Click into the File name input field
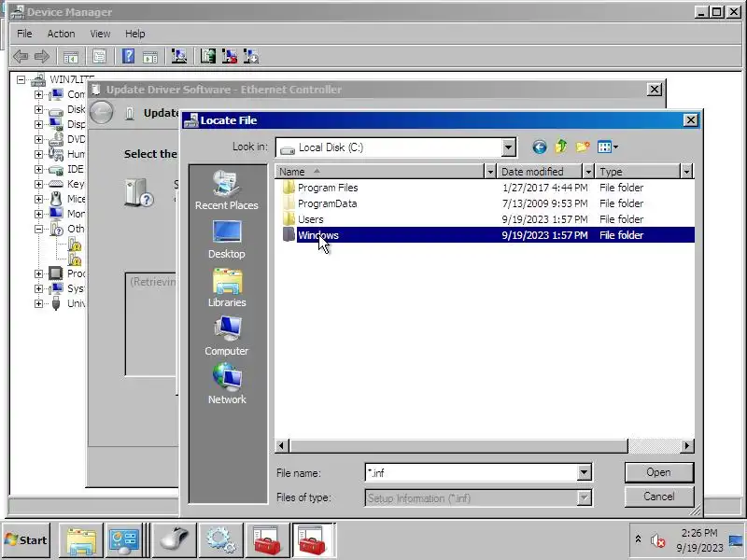Screen dimensions: 747x560 click(472, 472)
